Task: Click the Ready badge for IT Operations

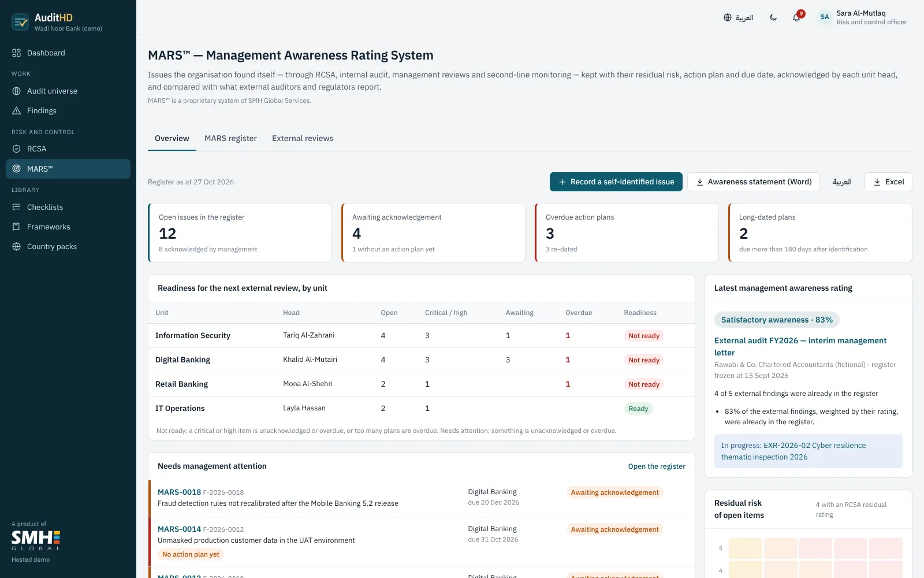Action: tap(638, 409)
